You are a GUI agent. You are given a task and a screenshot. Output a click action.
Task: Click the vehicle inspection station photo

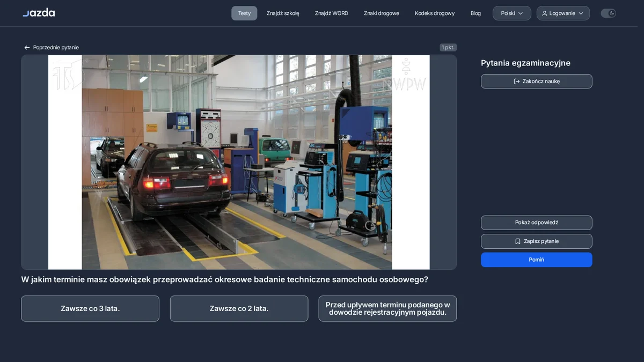click(x=239, y=162)
